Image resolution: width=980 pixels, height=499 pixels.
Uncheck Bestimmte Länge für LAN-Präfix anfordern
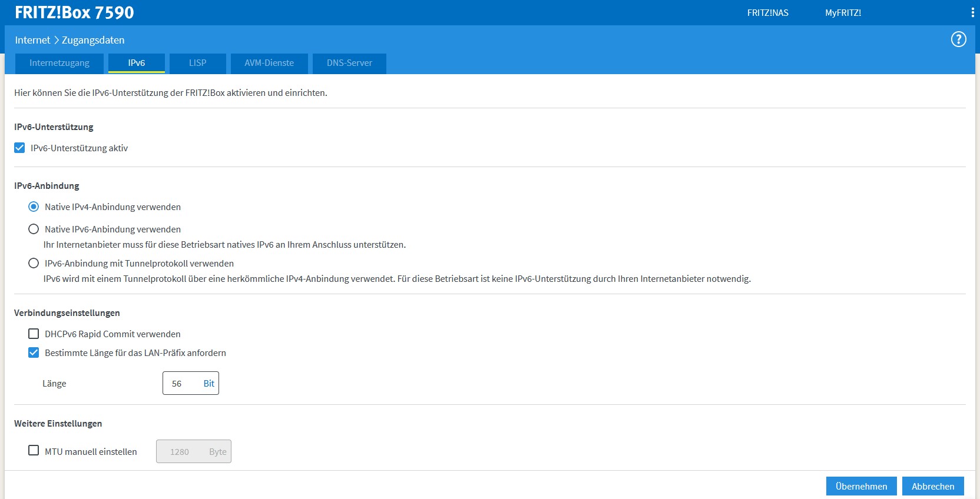click(34, 352)
